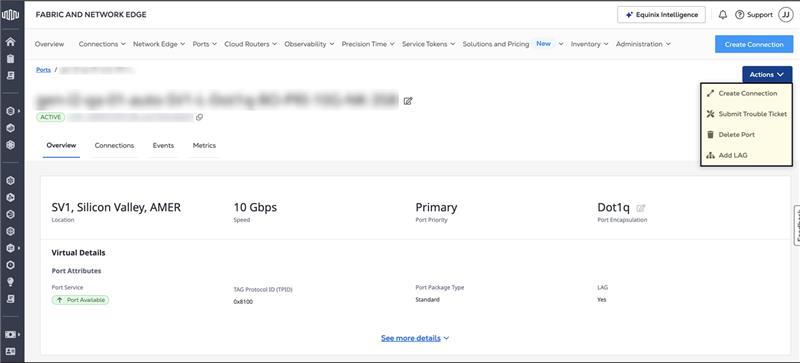Screen dimensions: 800x363
Task: Click the blue Create Connection button
Action: point(754,44)
